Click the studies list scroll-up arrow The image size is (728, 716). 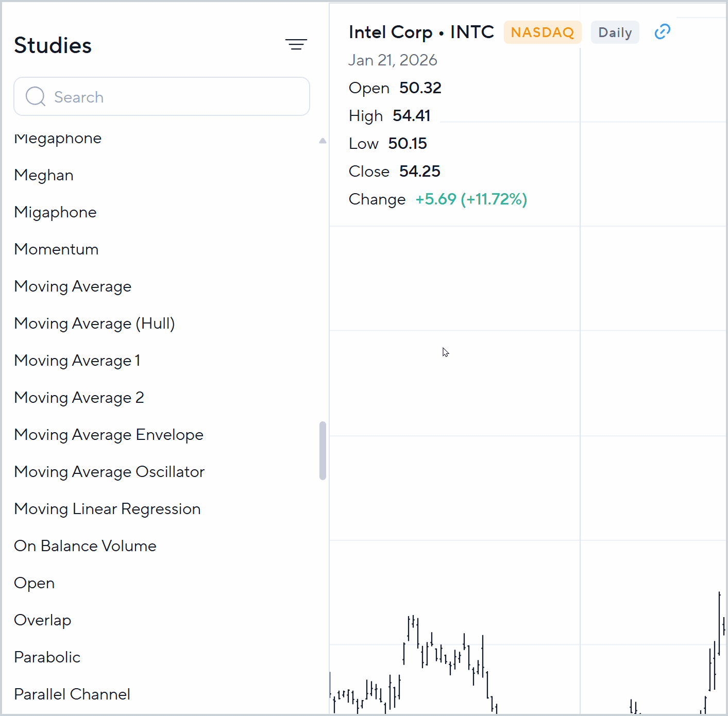pos(323,141)
